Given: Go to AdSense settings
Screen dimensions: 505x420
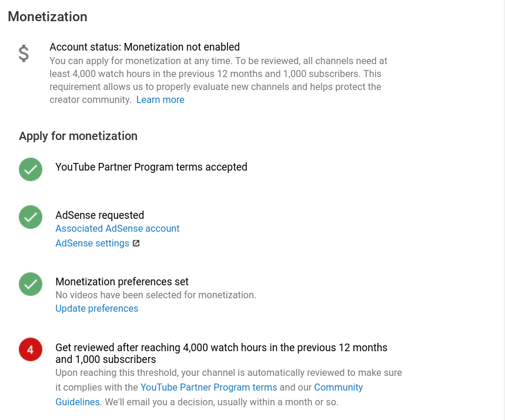Looking at the screenshot, I should 92,243.
